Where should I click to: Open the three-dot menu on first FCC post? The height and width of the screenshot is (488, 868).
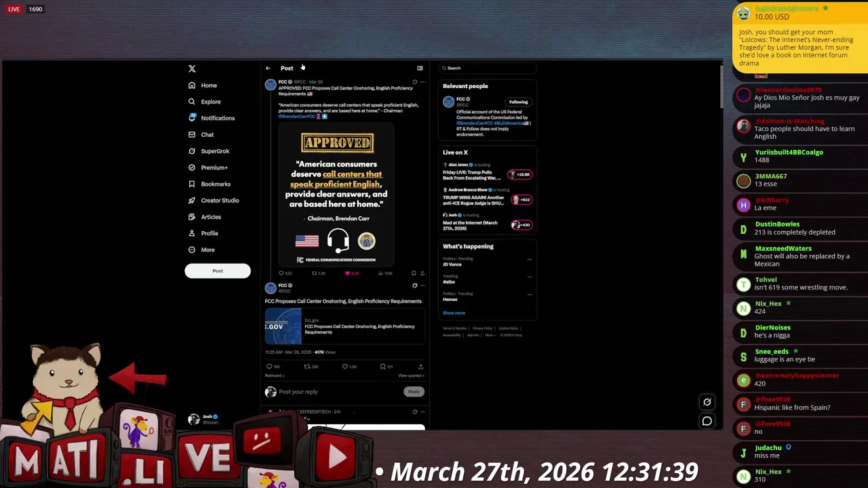tap(422, 82)
